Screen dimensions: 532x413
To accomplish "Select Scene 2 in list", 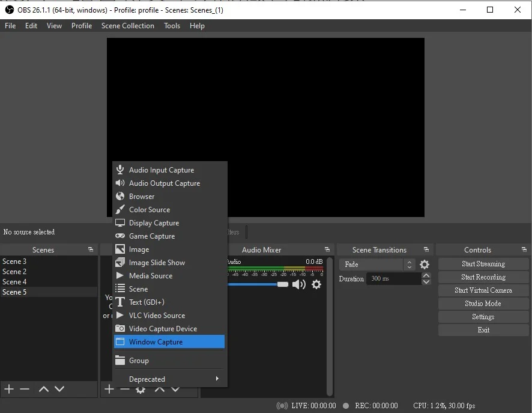I will pyautogui.click(x=49, y=271).
